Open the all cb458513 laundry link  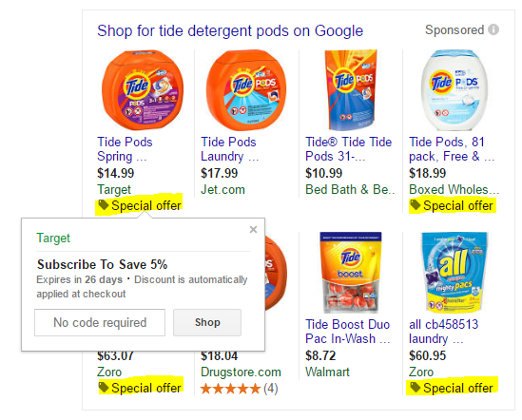[443, 332]
